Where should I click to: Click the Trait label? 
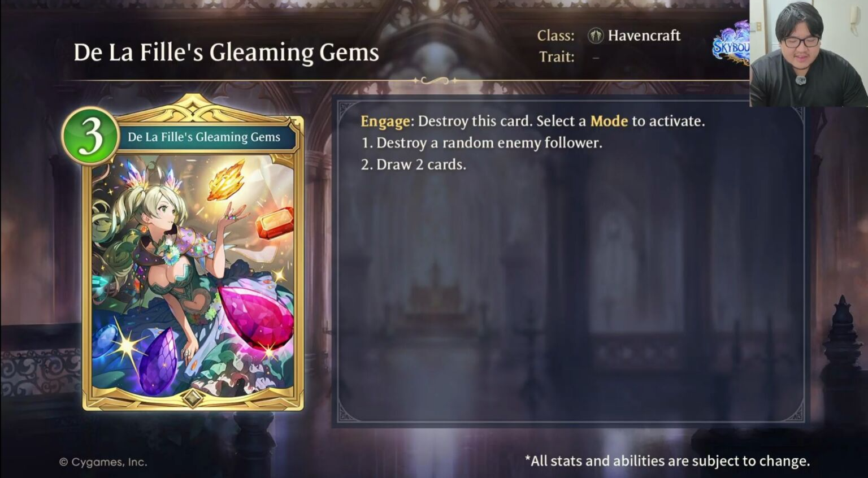coord(557,57)
